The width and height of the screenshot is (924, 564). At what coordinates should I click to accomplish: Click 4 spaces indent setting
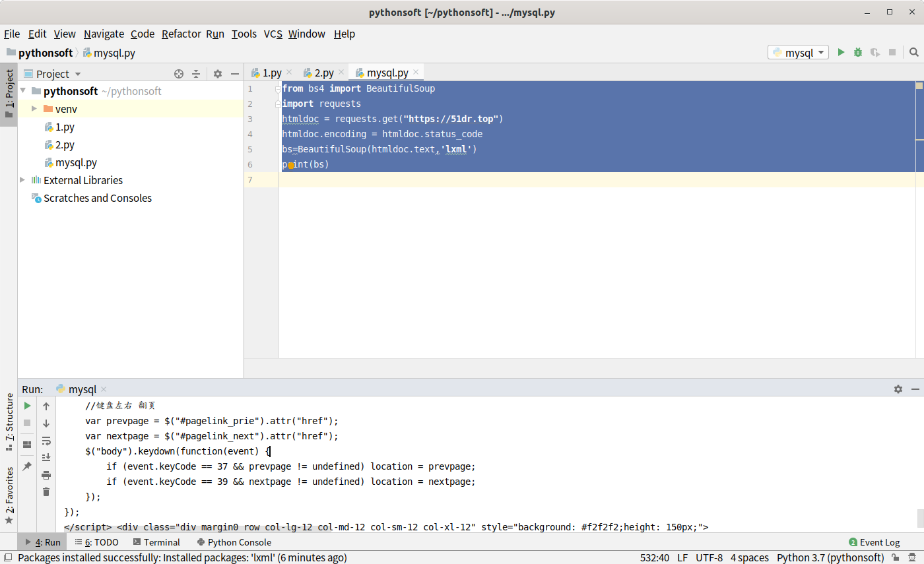click(x=749, y=558)
